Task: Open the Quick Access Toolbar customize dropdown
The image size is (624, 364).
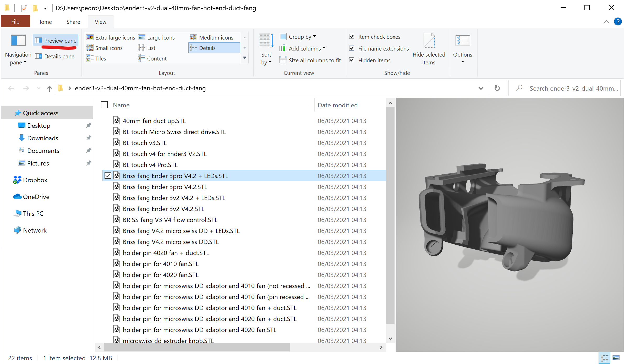Action: point(45,8)
